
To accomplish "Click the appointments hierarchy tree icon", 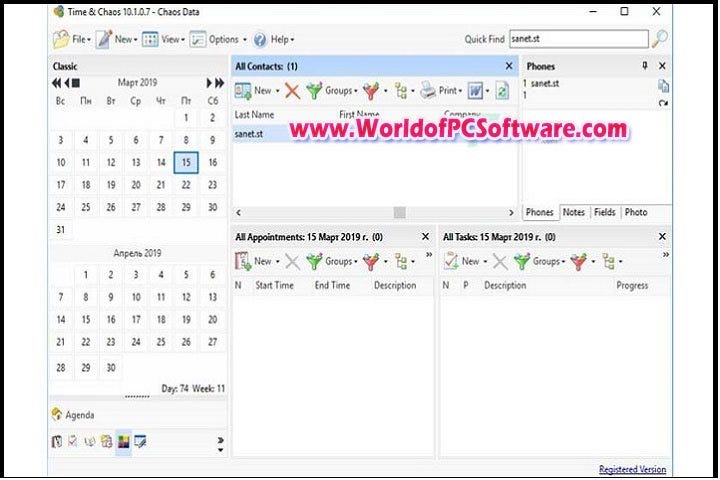I will 401,261.
